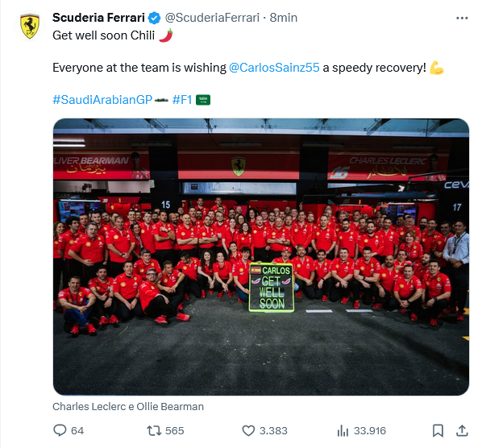The width and height of the screenshot is (482, 448).
Task: Visit the @ScuderiaFerrari handle link
Action: coord(212,18)
